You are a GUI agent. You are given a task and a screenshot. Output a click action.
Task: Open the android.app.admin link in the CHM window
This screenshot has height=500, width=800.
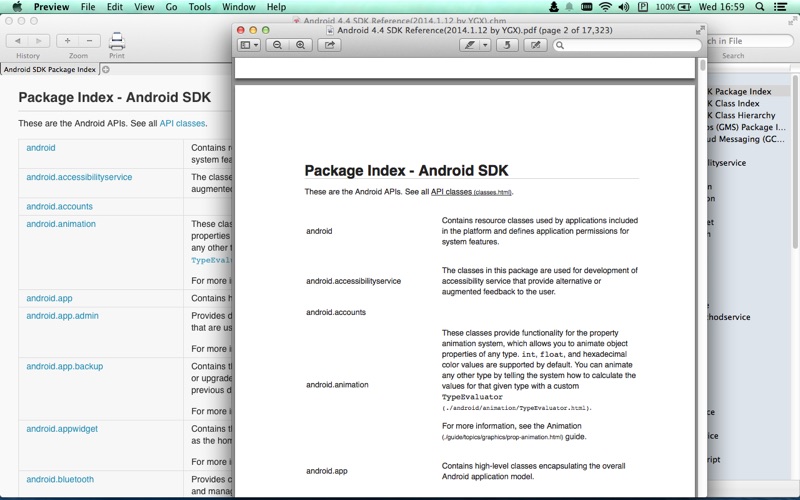click(62, 315)
